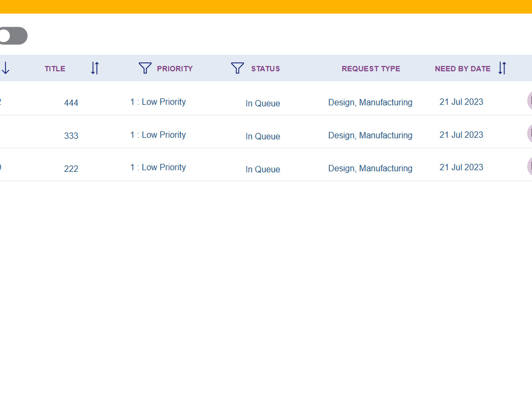Click the descending sort arrow in the first column header
This screenshot has width=532, height=399.
click(x=5, y=68)
